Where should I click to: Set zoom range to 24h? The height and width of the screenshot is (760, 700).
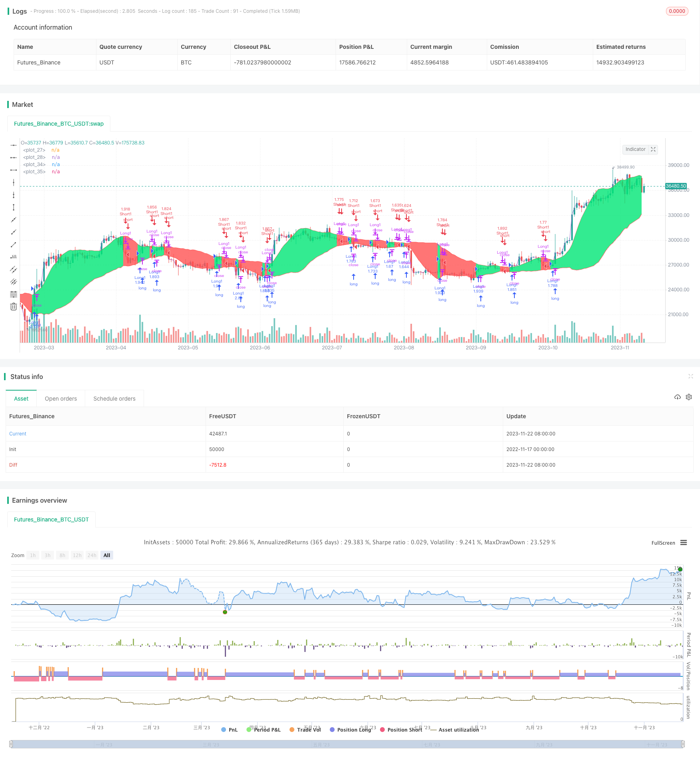pyautogui.click(x=92, y=555)
